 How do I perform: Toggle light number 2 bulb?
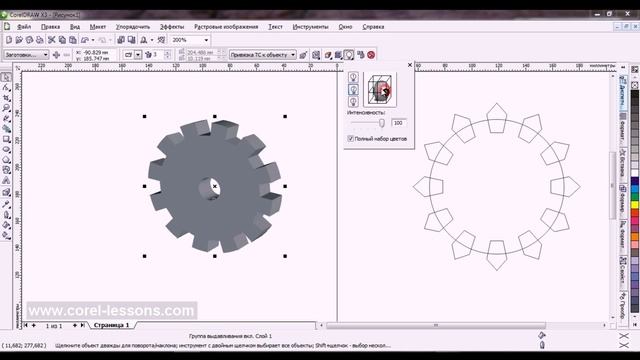[x=353, y=89]
